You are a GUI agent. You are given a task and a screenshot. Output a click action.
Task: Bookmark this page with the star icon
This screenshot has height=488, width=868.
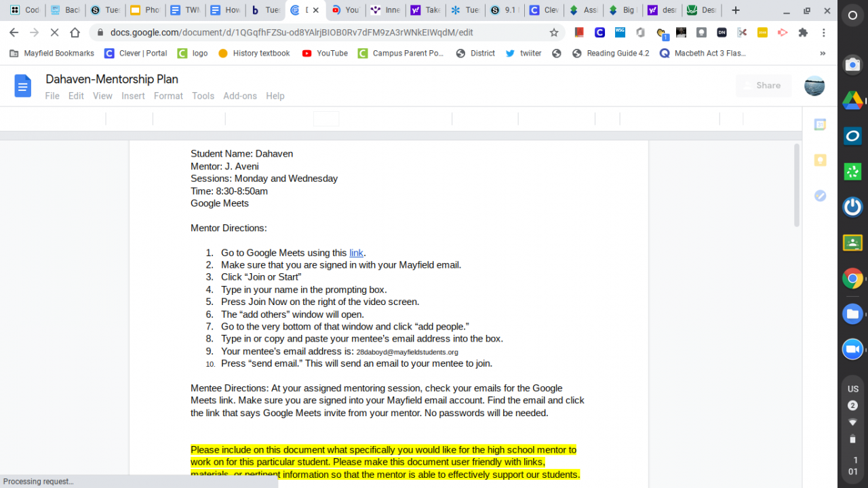tap(554, 33)
